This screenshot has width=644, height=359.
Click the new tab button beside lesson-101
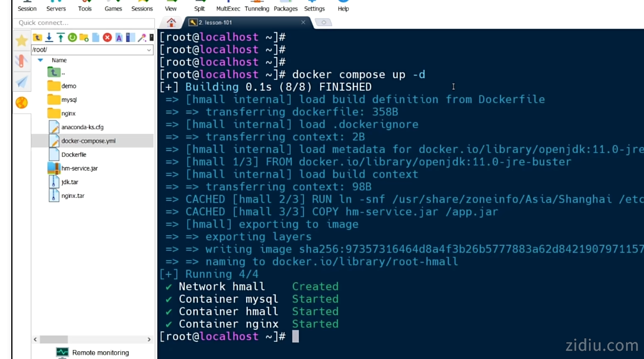[x=323, y=23]
